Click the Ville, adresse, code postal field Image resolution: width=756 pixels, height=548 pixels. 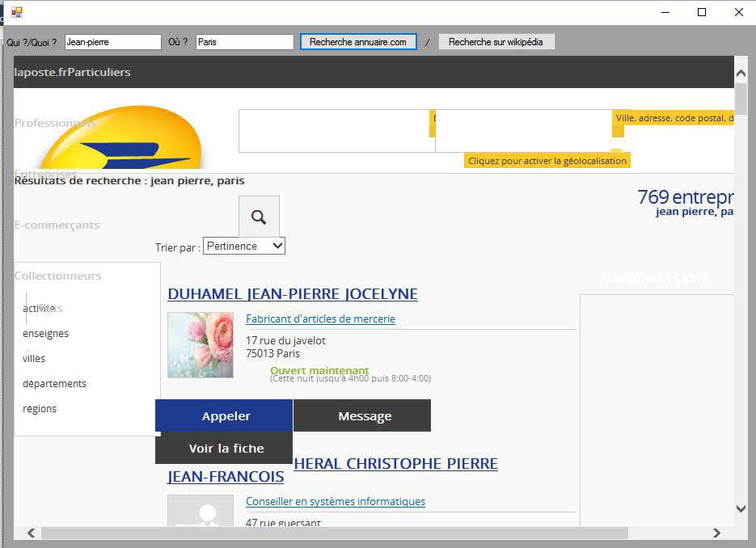(673, 118)
